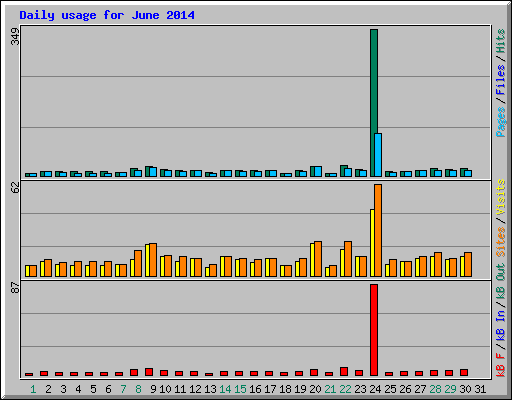The image size is (512, 400).
Task: Click day 25 on the x-axis
Action: point(390,389)
